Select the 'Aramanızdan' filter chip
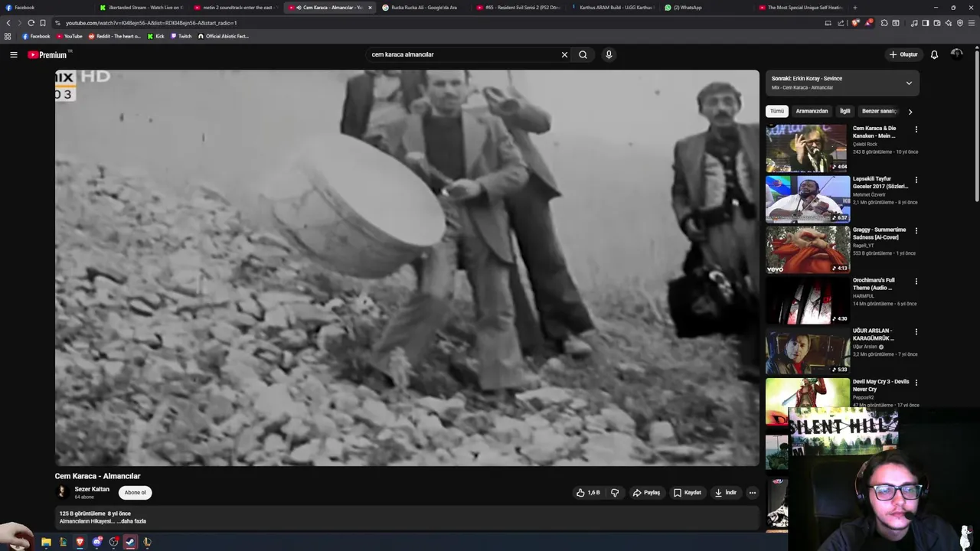The width and height of the screenshot is (980, 551). click(x=812, y=111)
